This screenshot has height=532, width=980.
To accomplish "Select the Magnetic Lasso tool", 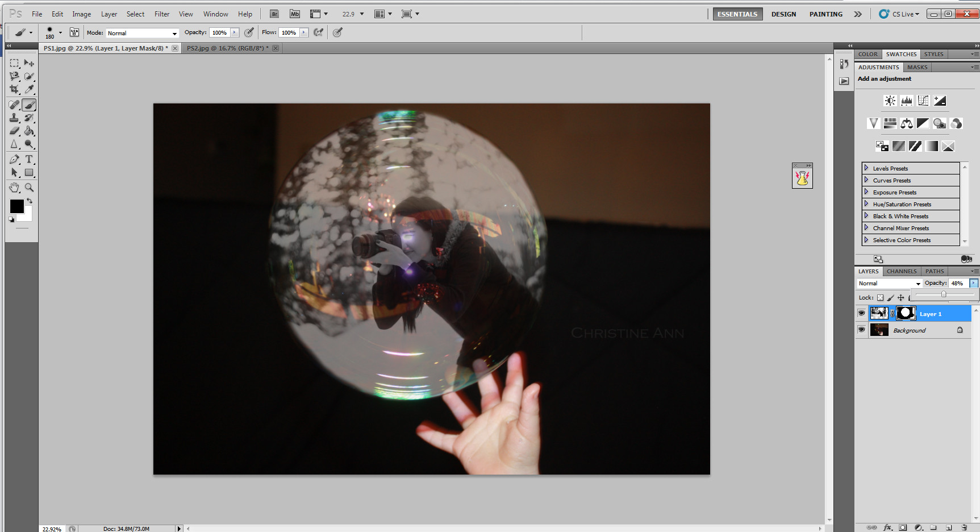I will [14, 76].
